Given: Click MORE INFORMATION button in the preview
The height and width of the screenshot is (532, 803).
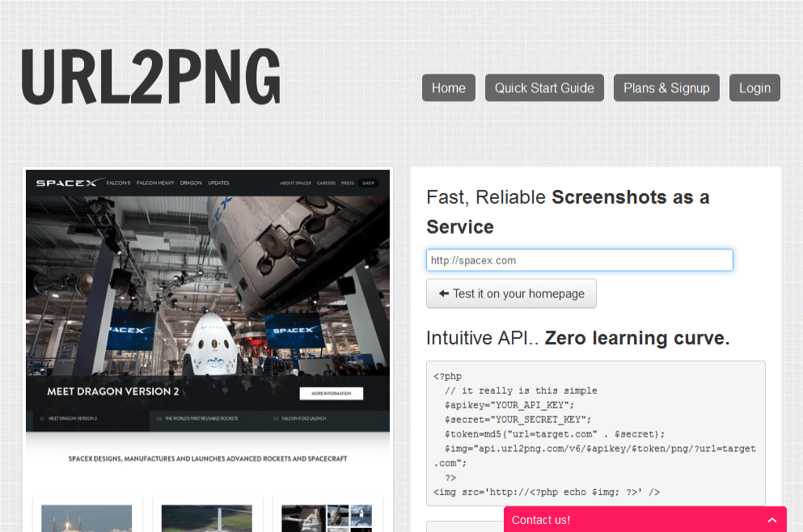Looking at the screenshot, I should pyautogui.click(x=332, y=393).
